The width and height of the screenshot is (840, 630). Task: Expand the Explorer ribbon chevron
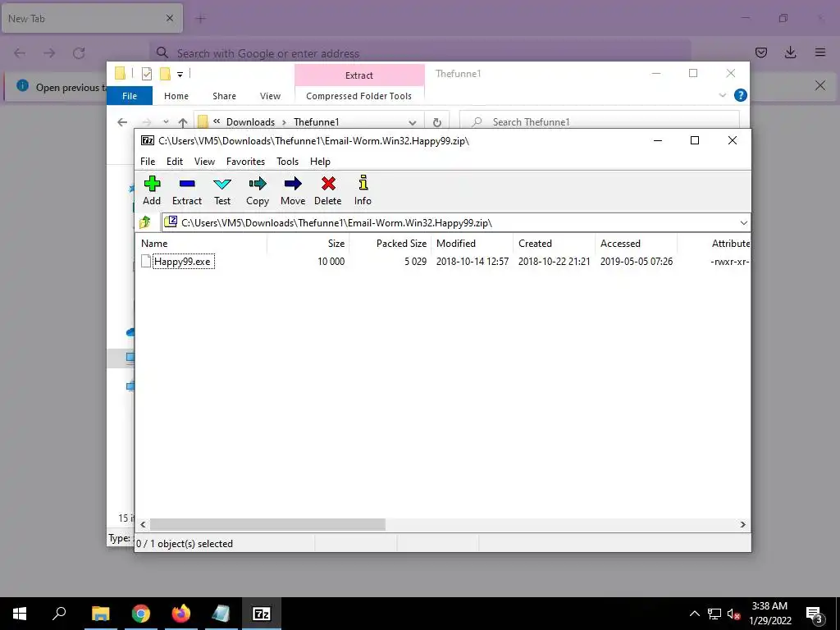(722, 95)
